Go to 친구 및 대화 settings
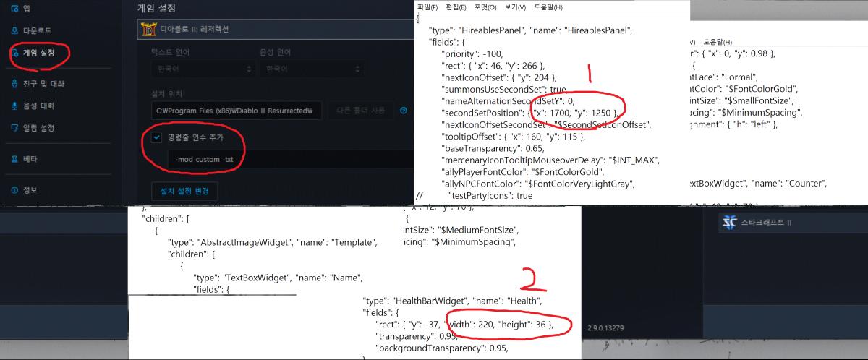The image size is (868, 360). pyautogui.click(x=38, y=84)
